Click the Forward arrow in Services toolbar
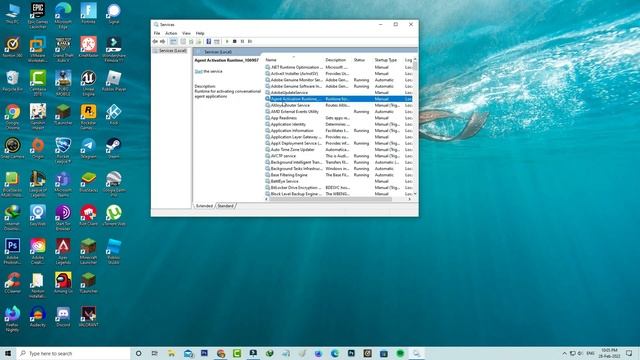Image resolution: width=640 pixels, height=360 pixels. (x=162, y=41)
